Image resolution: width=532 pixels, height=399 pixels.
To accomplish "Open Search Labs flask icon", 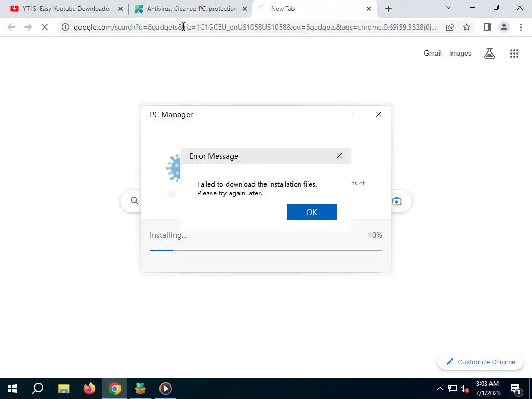I will 489,54.
